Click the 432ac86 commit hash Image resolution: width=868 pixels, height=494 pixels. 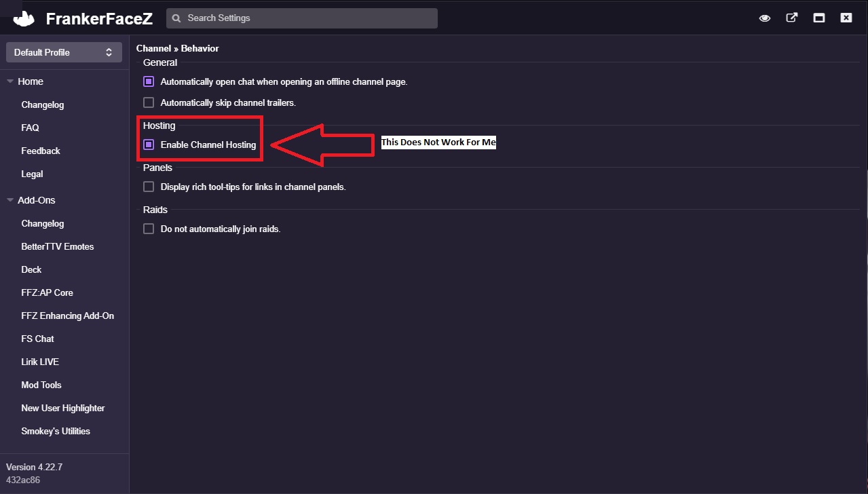[x=22, y=480]
